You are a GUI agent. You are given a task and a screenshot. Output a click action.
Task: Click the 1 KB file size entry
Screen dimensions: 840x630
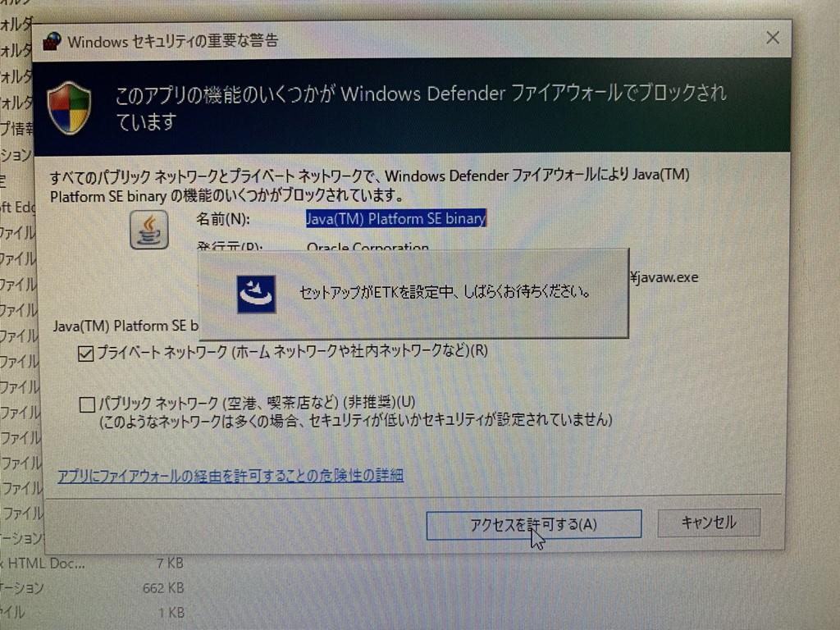coord(171,612)
